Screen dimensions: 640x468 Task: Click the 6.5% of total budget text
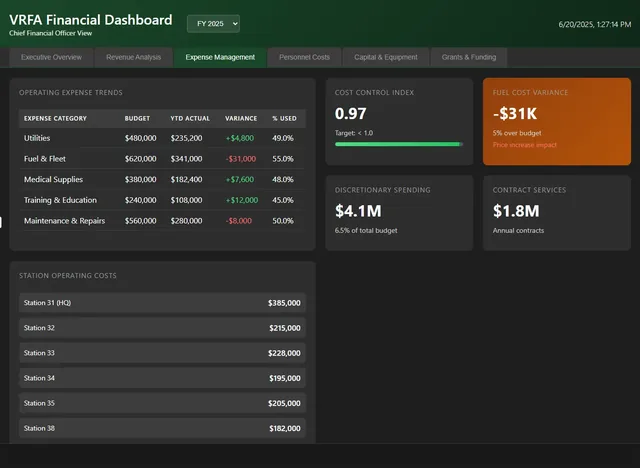coord(366,231)
